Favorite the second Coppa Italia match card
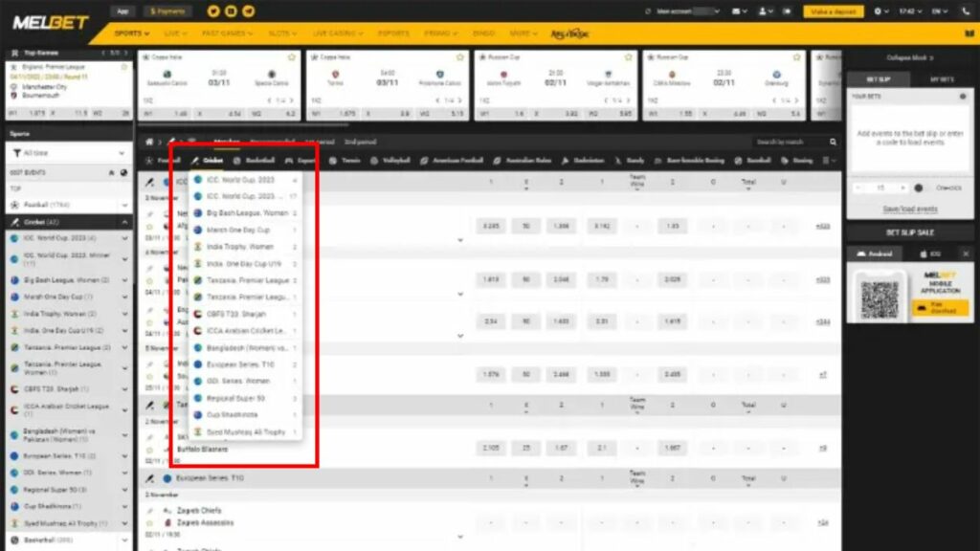Viewport: 980px width, 551px height. coord(460,57)
